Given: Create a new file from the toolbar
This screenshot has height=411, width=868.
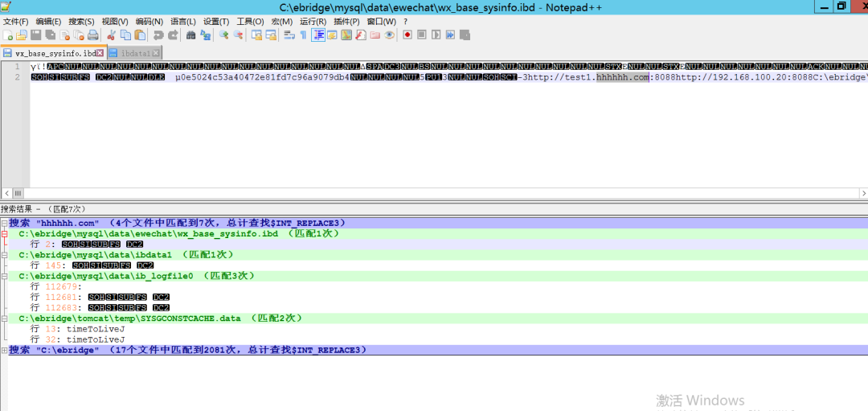Looking at the screenshot, I should coord(8,35).
